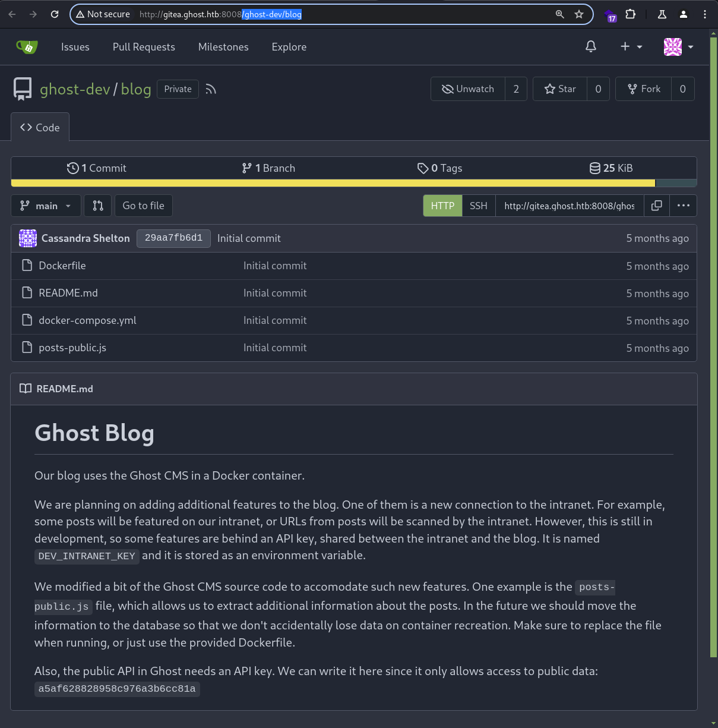View the 1 Commit history
718x728 pixels.
click(x=97, y=168)
